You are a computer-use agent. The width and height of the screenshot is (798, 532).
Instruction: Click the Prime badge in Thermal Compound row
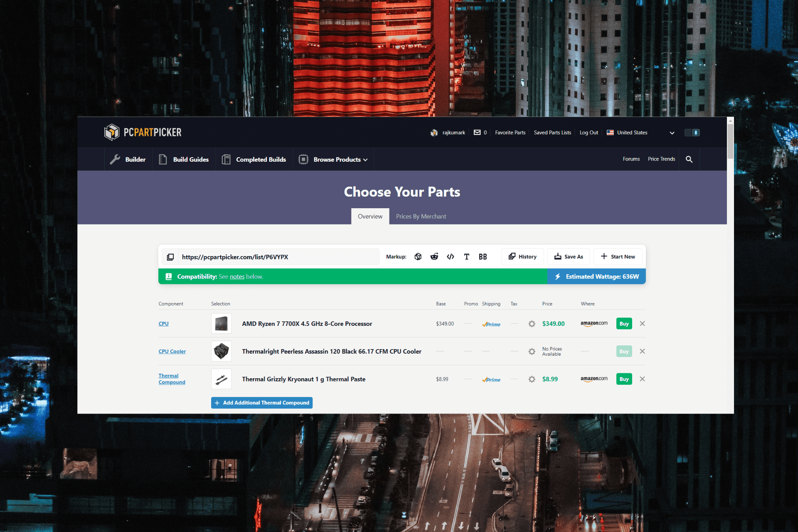pos(491,379)
